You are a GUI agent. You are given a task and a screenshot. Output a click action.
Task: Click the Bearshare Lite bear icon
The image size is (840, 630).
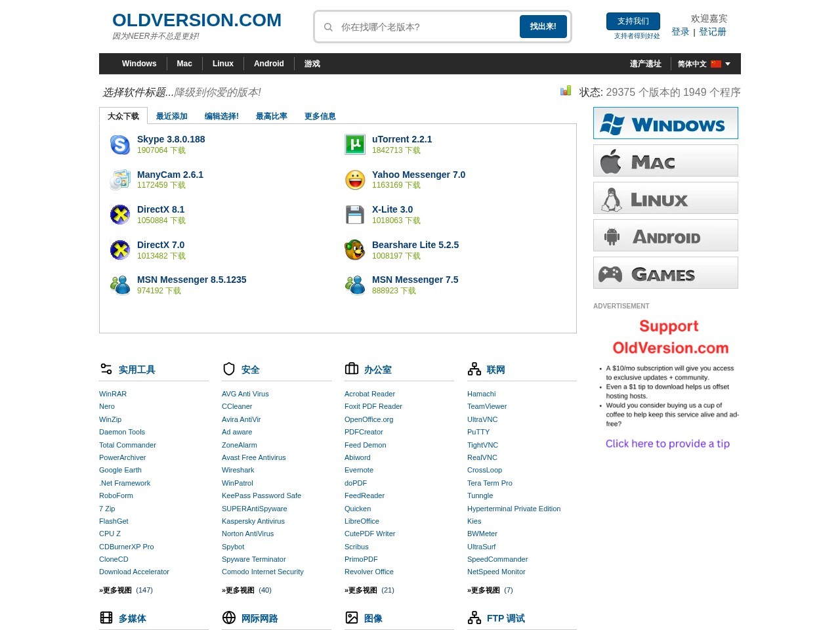click(355, 249)
